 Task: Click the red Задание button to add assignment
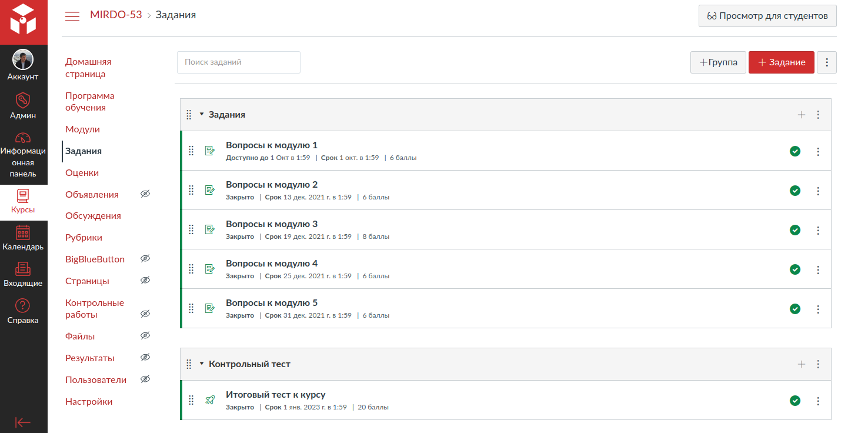(781, 62)
